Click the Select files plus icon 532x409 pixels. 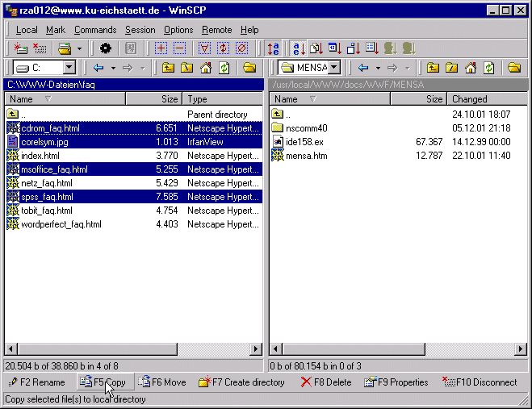point(161,48)
